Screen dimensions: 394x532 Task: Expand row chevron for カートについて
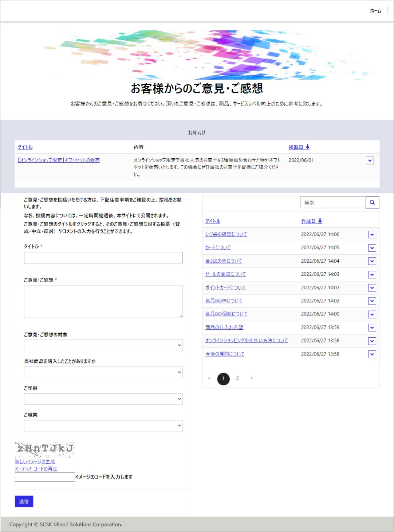pos(372,248)
